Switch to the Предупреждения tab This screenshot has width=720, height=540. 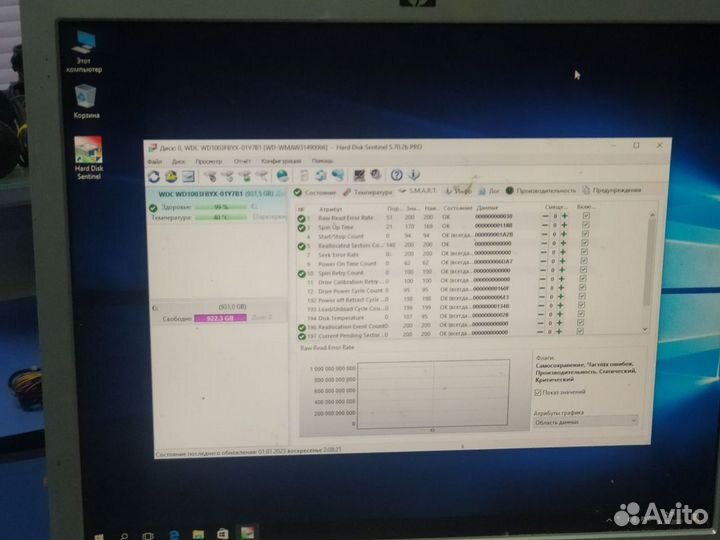pyautogui.click(x=612, y=190)
